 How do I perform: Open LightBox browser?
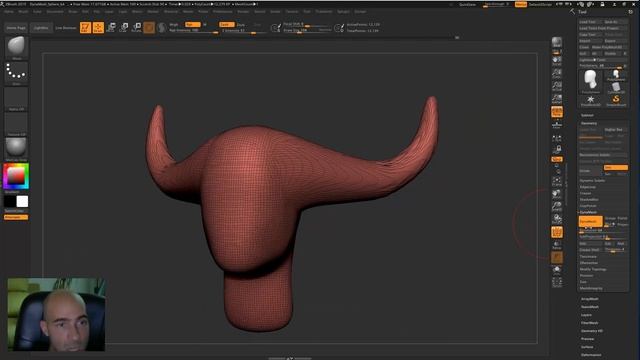coord(41,28)
